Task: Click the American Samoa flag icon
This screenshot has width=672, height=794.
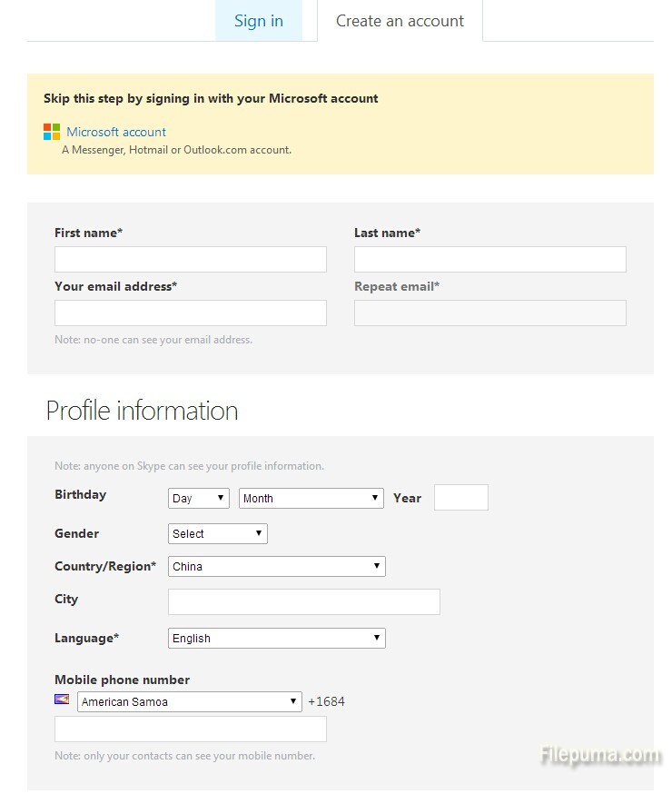Action: tap(62, 700)
